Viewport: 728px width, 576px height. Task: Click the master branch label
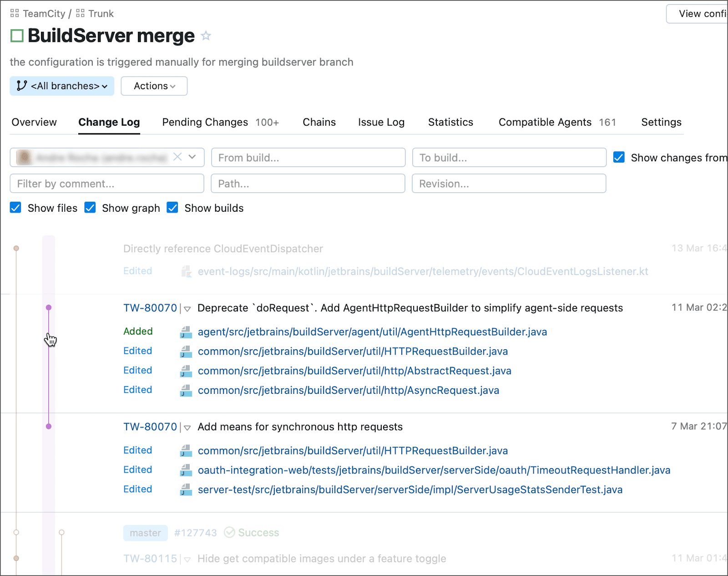pyautogui.click(x=146, y=533)
